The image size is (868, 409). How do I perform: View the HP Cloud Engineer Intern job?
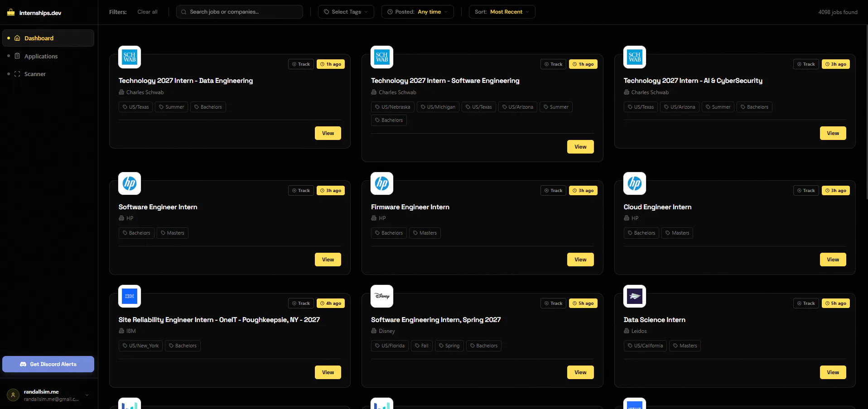click(833, 260)
